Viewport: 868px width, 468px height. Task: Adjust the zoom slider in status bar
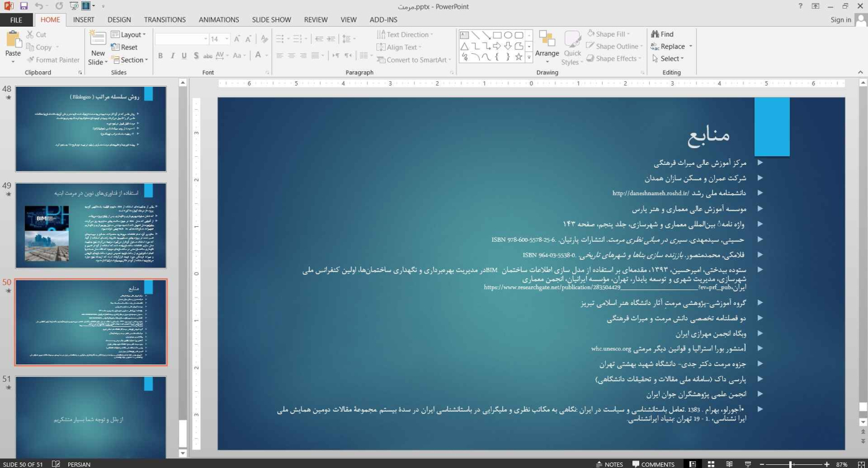791,464
